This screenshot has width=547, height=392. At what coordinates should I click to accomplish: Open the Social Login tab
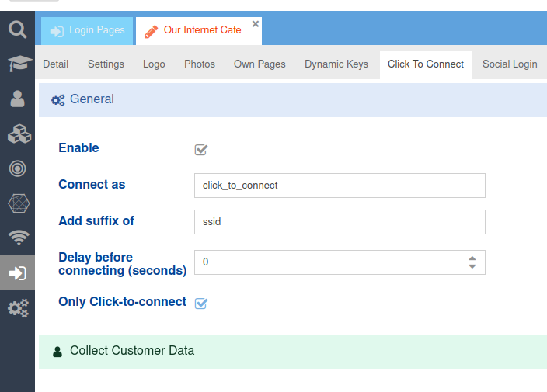(509, 64)
